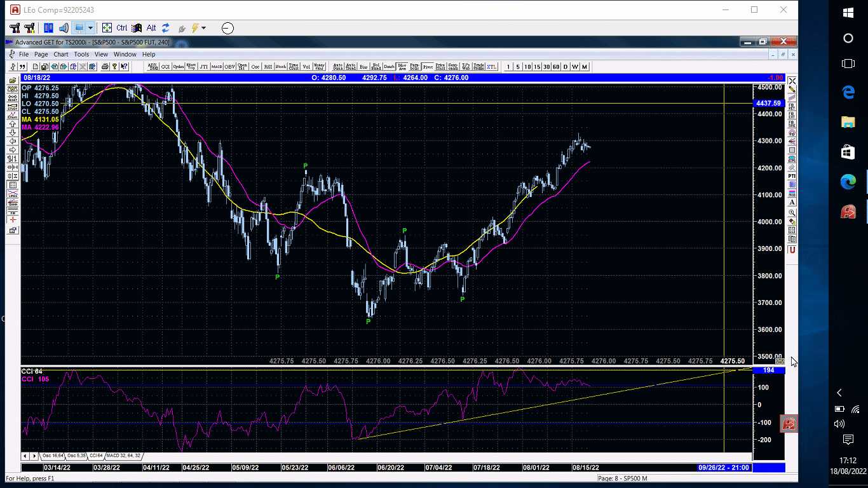Image resolution: width=868 pixels, height=488 pixels.
Task: Click the right arrow tool in left toolbar
Action: 13,150
